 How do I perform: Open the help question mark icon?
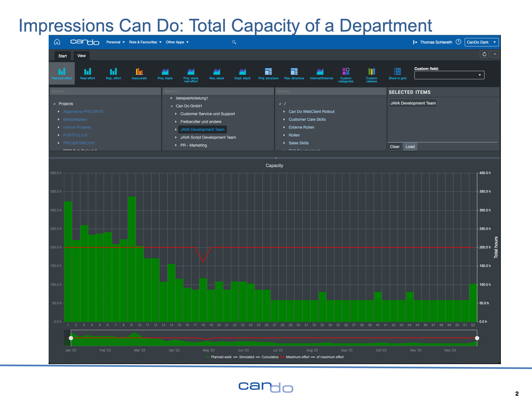458,42
